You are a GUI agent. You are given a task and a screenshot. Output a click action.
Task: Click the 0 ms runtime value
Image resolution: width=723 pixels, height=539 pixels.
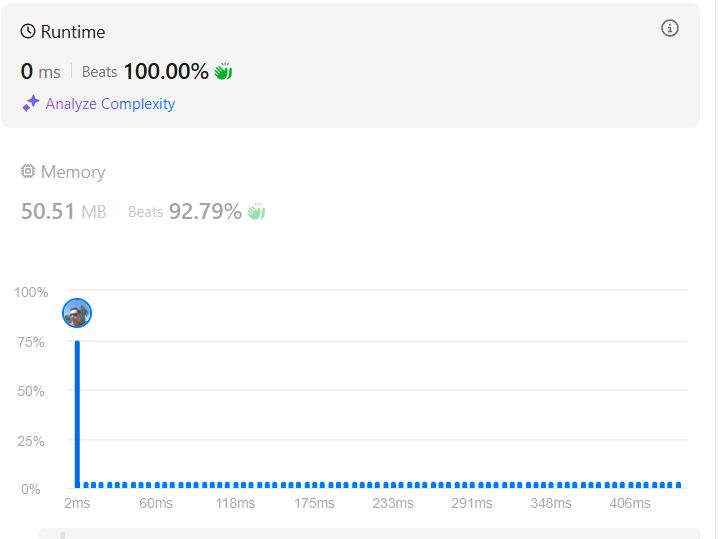(41, 71)
